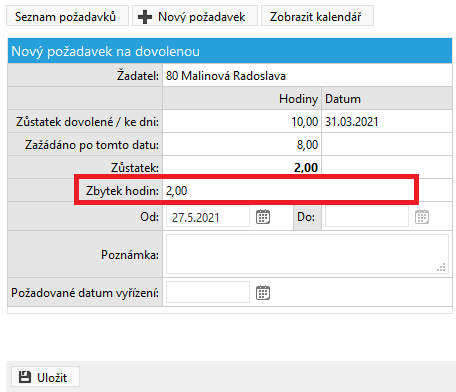The height and width of the screenshot is (392, 456).
Task: Click the Zůstatek dovolené / ke dni label
Action: tap(87, 122)
